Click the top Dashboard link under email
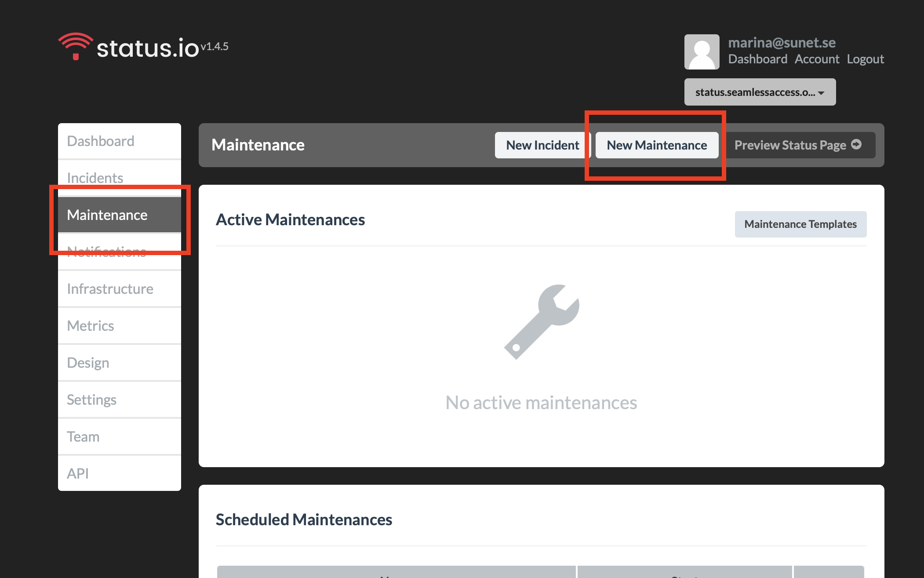The height and width of the screenshot is (578, 924). point(757,59)
